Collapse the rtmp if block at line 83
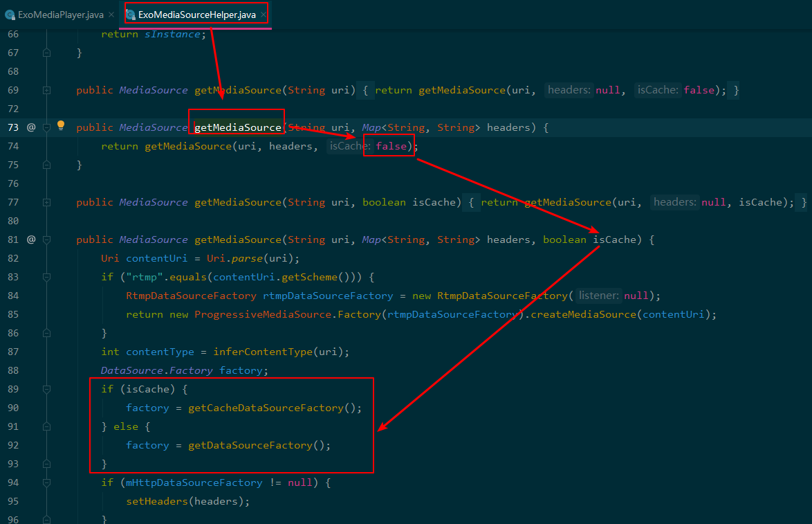812x524 pixels. click(46, 277)
